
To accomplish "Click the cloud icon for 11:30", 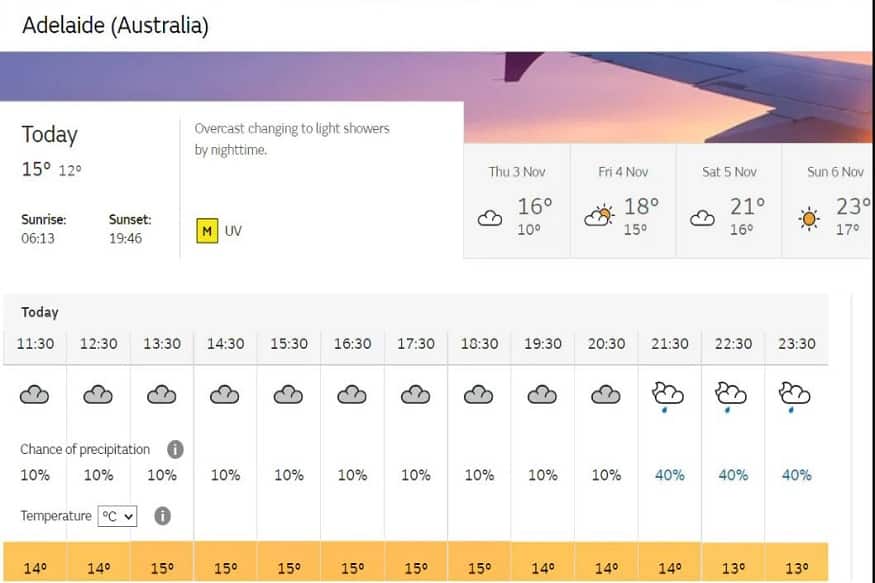I will click(x=35, y=395).
